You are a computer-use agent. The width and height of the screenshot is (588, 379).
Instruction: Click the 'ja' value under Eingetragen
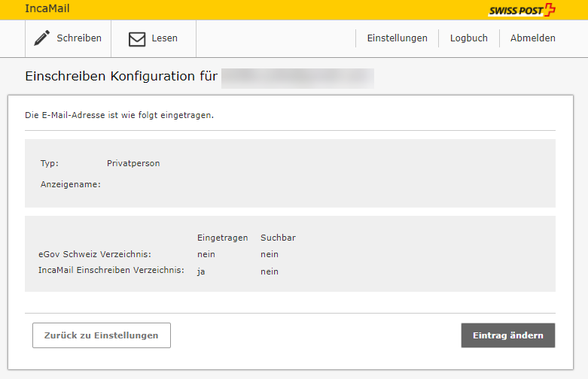(201, 271)
